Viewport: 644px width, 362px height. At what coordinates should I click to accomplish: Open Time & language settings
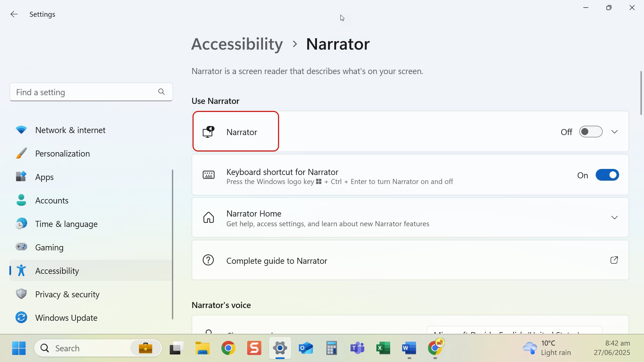pyautogui.click(x=91, y=224)
